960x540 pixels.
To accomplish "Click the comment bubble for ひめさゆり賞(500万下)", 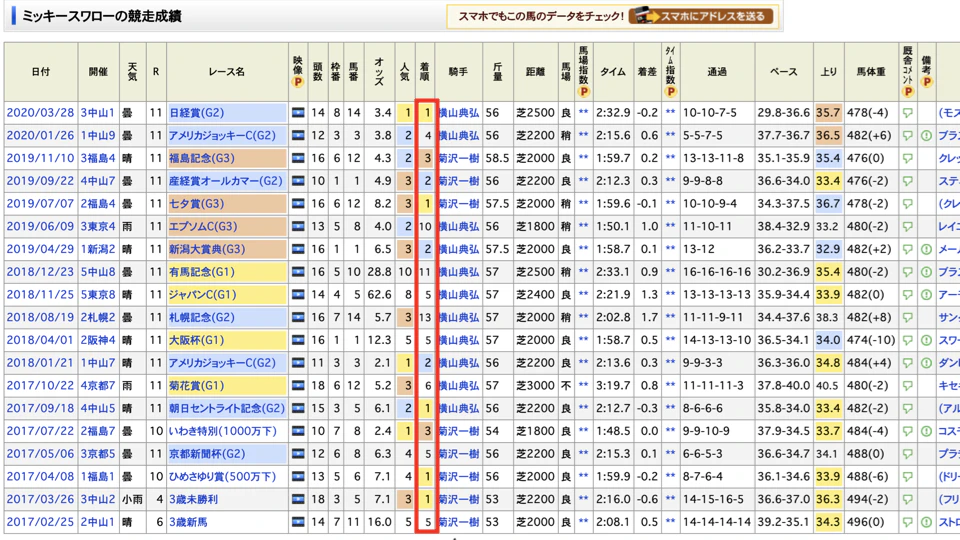I will [x=907, y=477].
